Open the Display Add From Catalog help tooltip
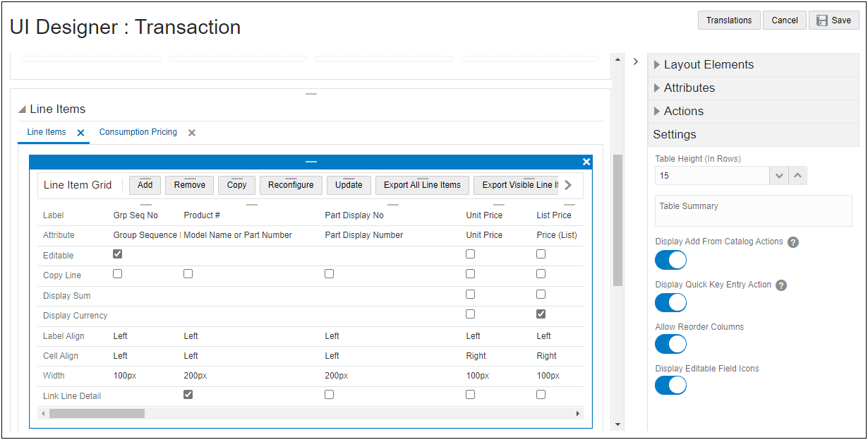Screen dimensions: 868x440 click(793, 242)
